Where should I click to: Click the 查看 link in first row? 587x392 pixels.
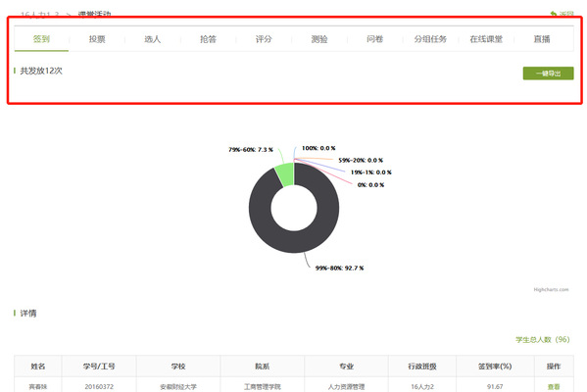[x=554, y=387]
